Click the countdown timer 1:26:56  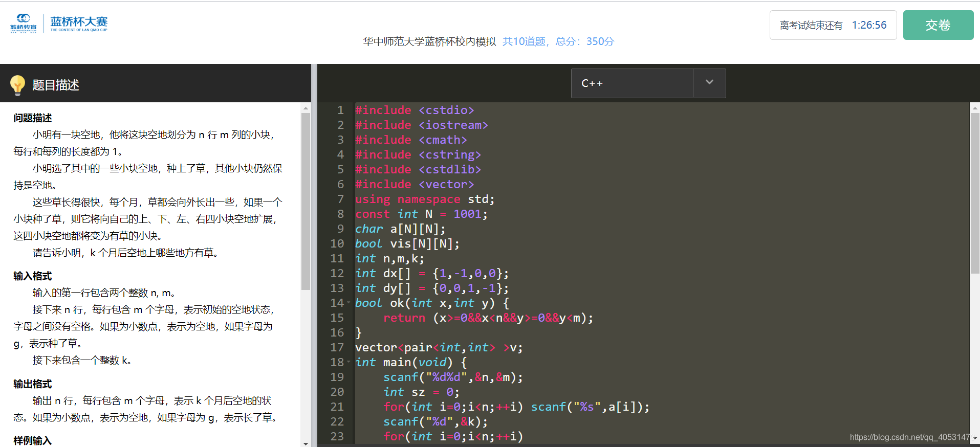point(869,25)
